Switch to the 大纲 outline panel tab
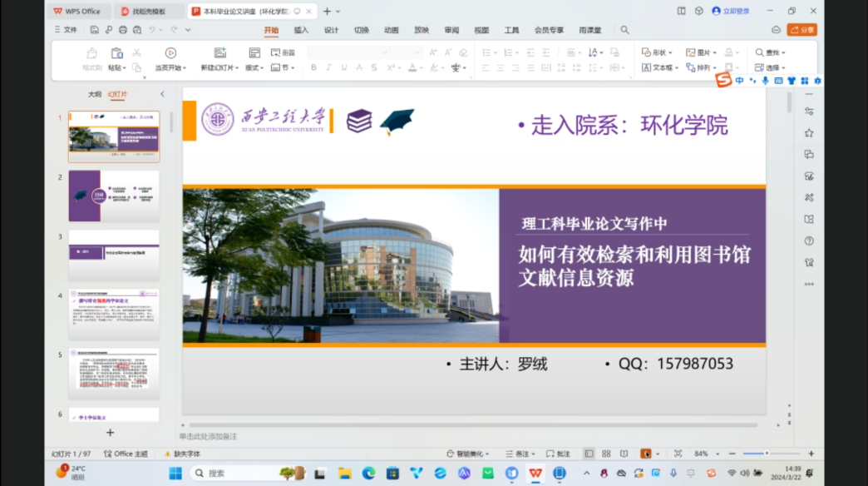Image resolution: width=868 pixels, height=486 pixels. coord(95,94)
